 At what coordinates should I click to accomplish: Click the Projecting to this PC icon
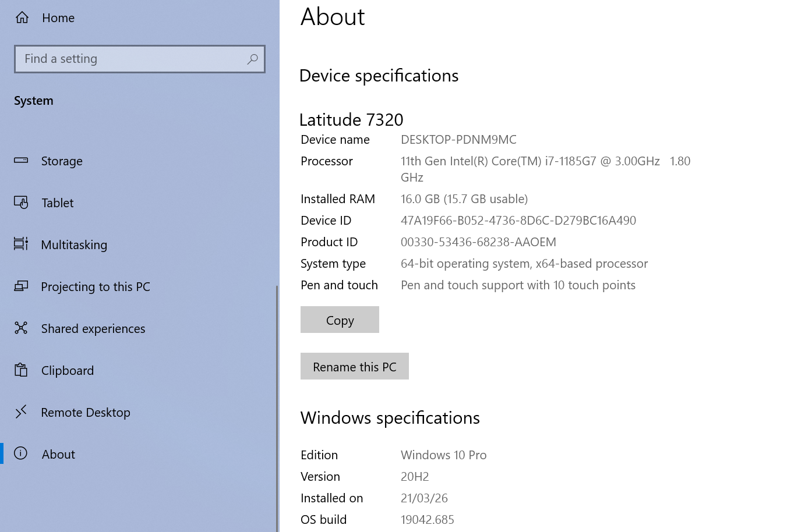[x=21, y=286]
